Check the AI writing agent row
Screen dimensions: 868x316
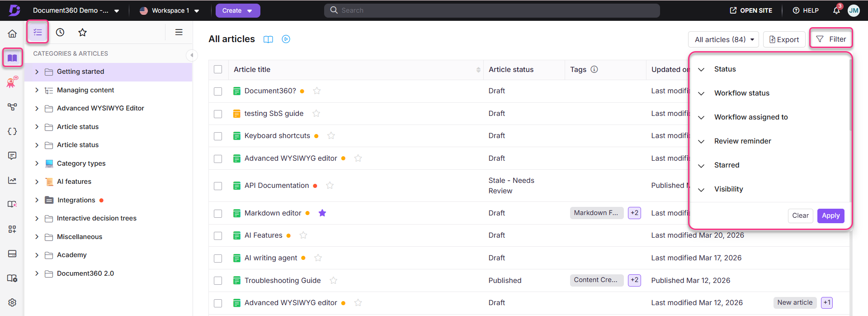tap(218, 258)
